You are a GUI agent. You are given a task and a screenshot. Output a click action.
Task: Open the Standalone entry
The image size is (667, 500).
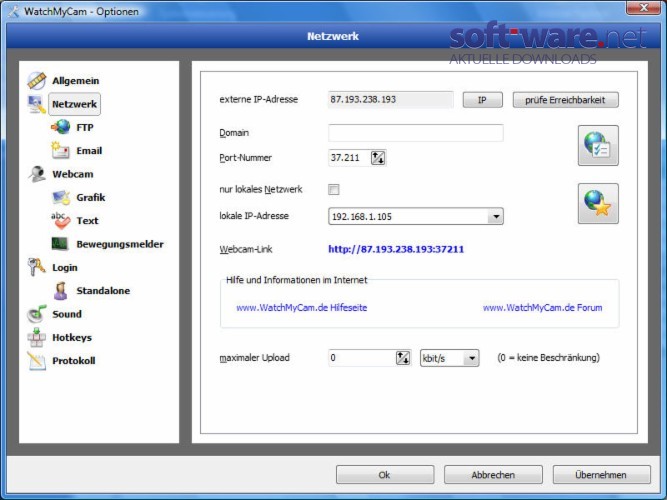pyautogui.click(x=103, y=291)
